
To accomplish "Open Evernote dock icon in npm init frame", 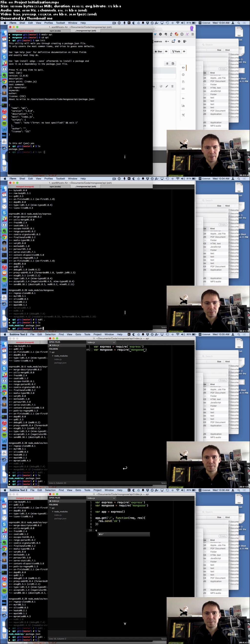I will tap(4, 75).
